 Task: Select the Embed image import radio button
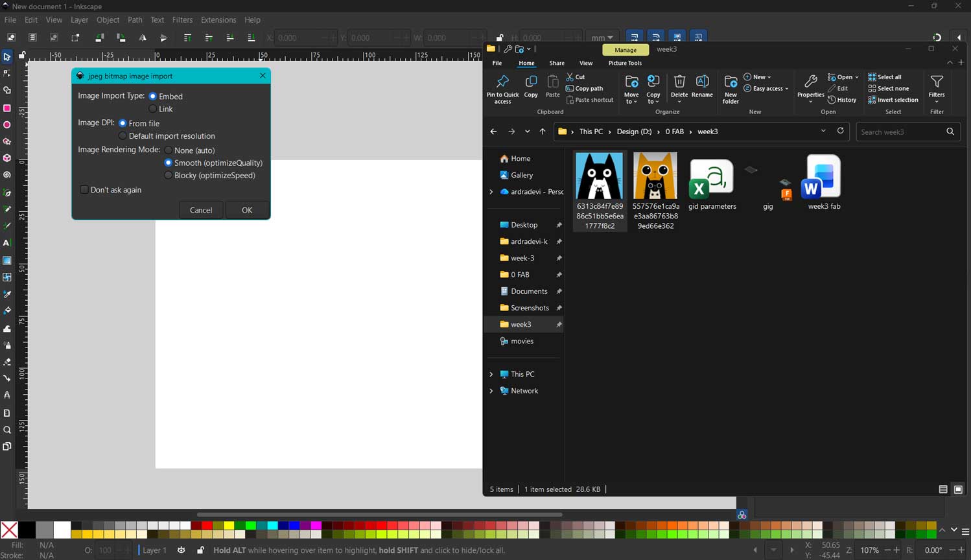coord(153,96)
